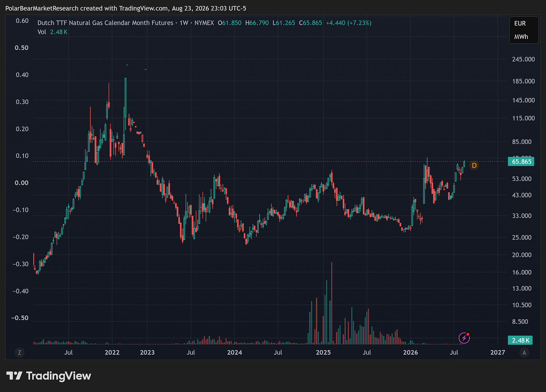This screenshot has height=392, width=546.
Task: Click the 2027 time axis label
Action: tap(498, 352)
